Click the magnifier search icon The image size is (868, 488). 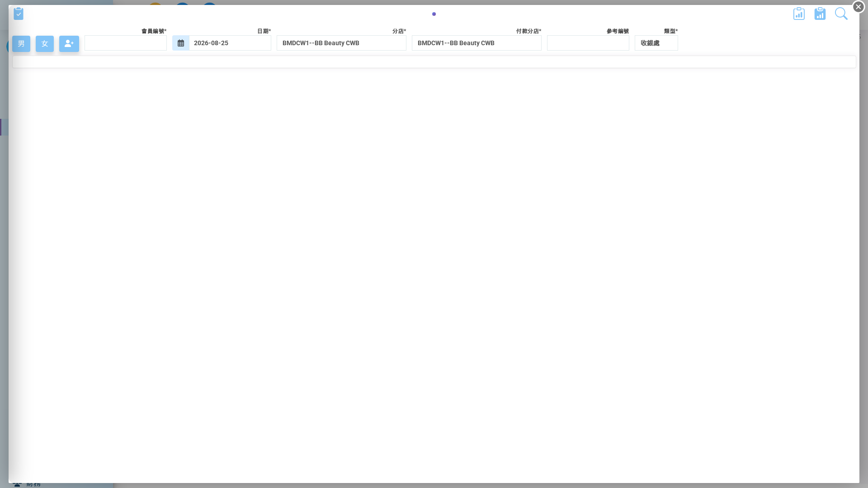point(841,14)
